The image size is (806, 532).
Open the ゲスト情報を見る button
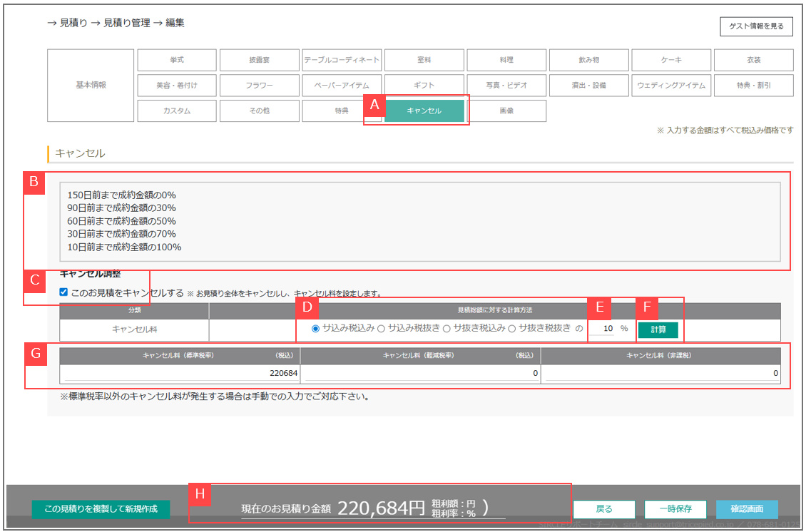pos(756,26)
